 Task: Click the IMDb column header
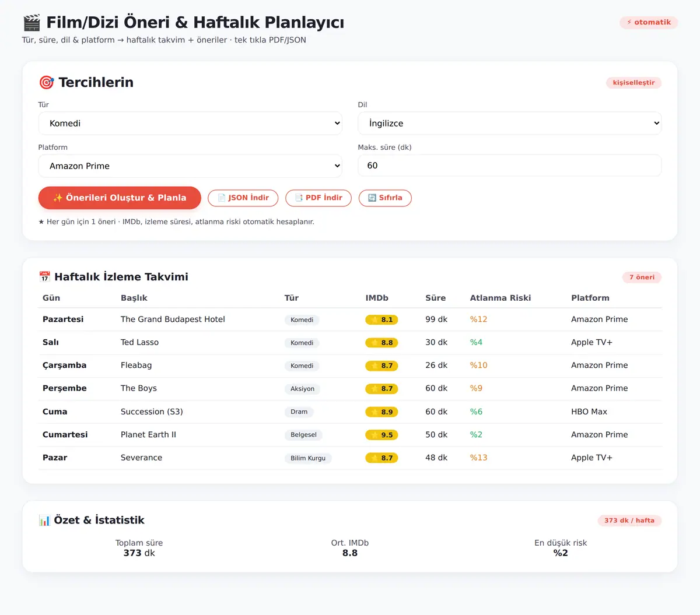377,298
